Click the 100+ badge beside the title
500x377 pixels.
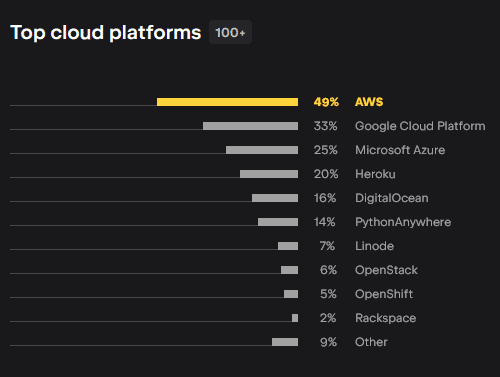tap(230, 32)
